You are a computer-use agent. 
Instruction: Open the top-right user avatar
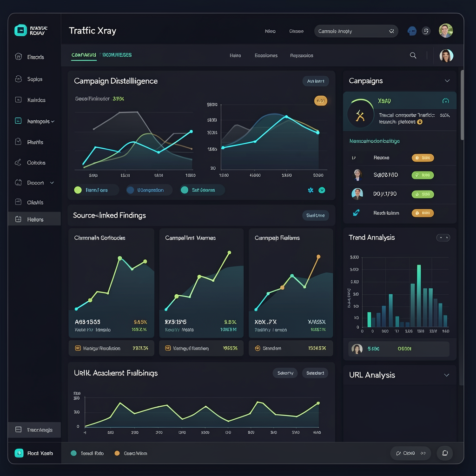coord(446,31)
